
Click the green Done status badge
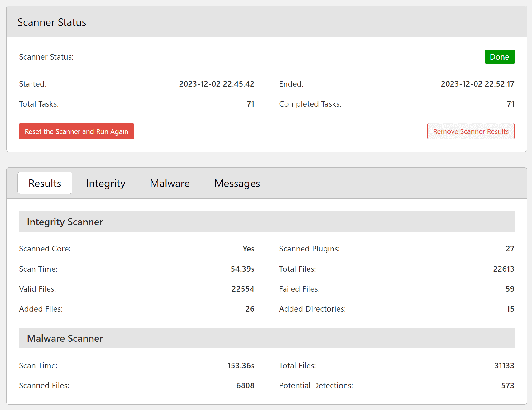coord(500,57)
